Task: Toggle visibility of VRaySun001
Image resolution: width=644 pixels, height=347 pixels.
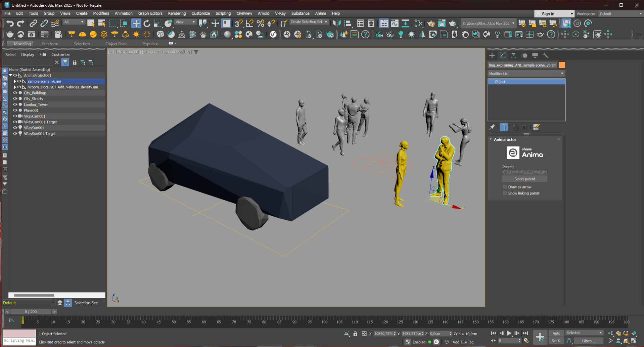Action: [15, 128]
